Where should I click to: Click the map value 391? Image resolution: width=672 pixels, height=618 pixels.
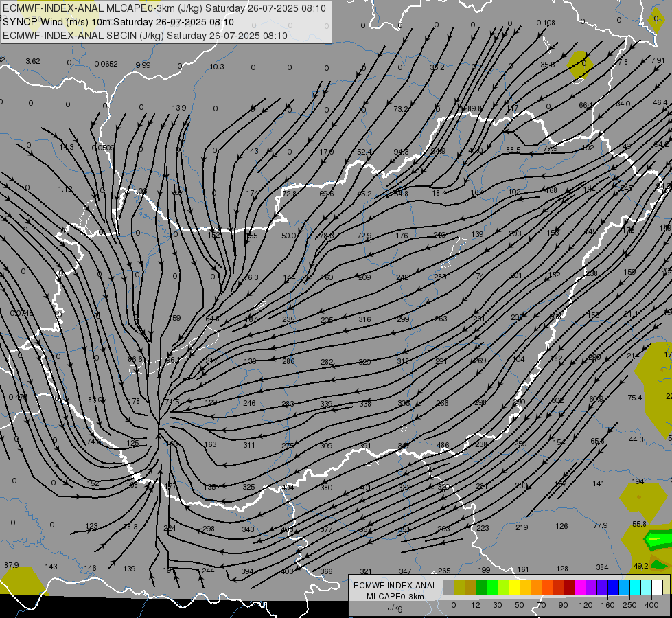click(x=364, y=446)
